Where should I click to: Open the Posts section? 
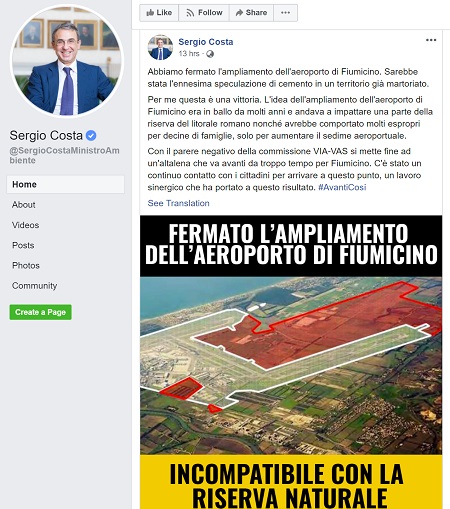[23, 245]
